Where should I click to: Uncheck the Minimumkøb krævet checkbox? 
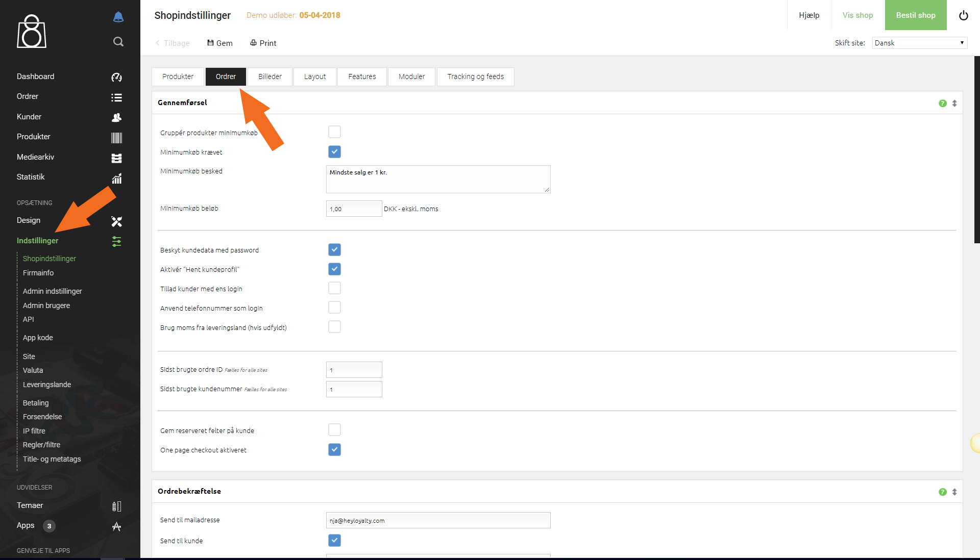coord(334,151)
